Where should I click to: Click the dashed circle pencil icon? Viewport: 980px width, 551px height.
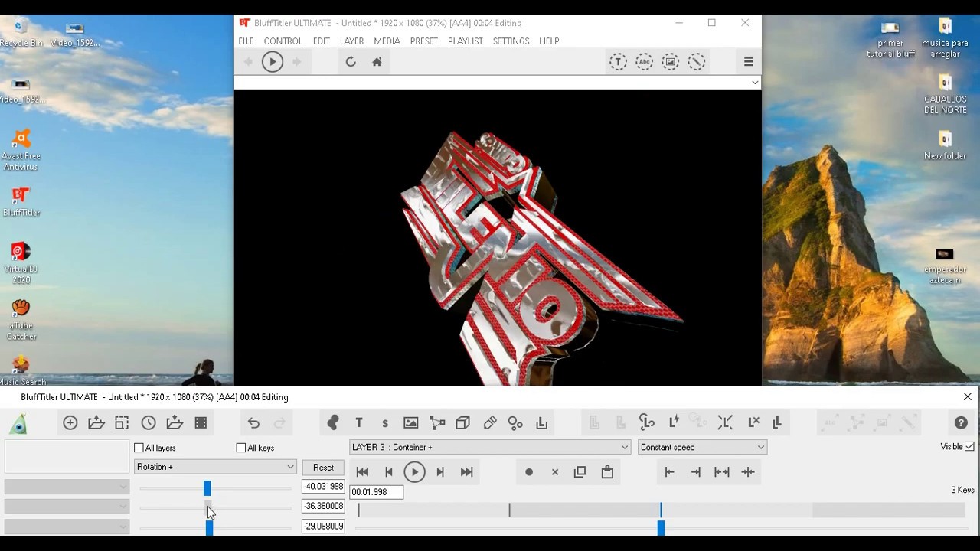697,62
